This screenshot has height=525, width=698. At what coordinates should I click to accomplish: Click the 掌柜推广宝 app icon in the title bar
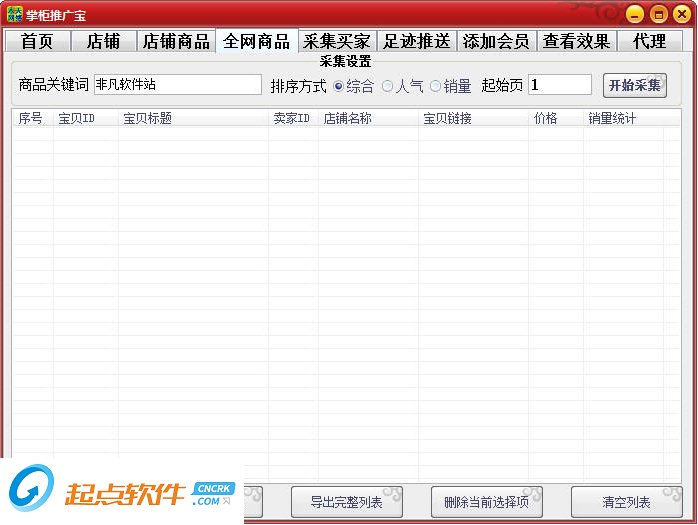(14, 14)
